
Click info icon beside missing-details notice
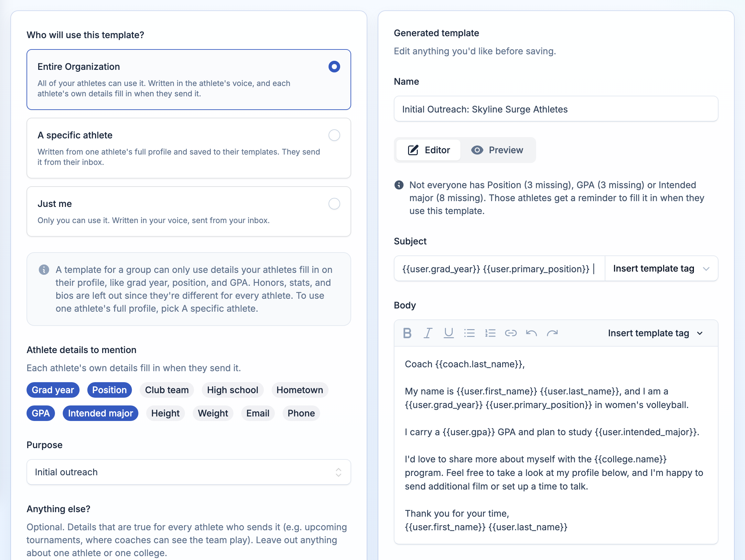pyautogui.click(x=399, y=185)
